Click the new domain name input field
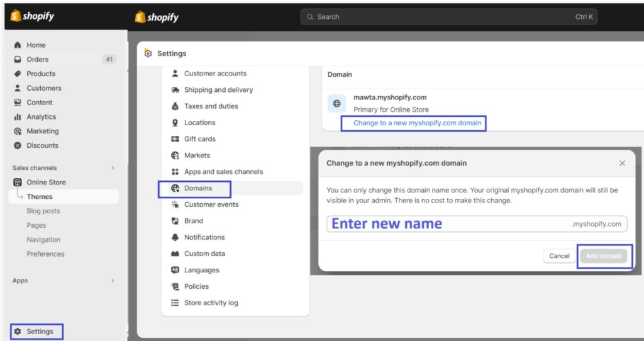 (x=477, y=224)
